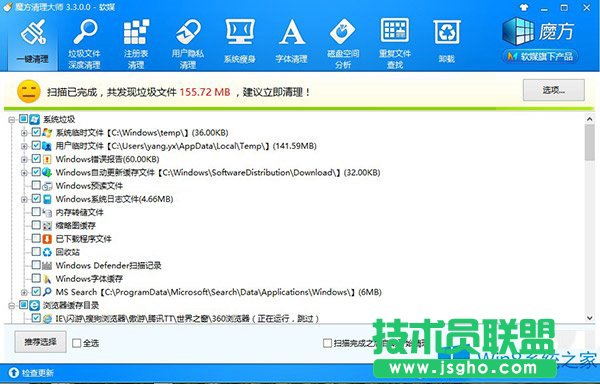Click the 系统临时文件 Windows flag icon

[47, 133]
